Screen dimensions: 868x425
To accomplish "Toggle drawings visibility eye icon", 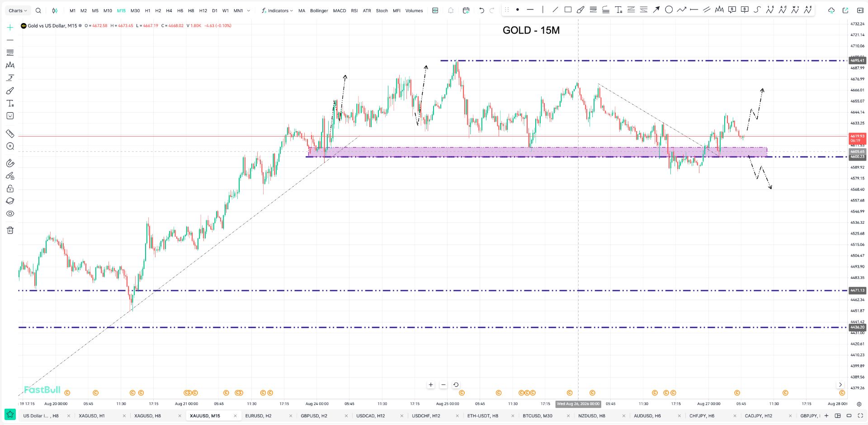I will pos(10,213).
